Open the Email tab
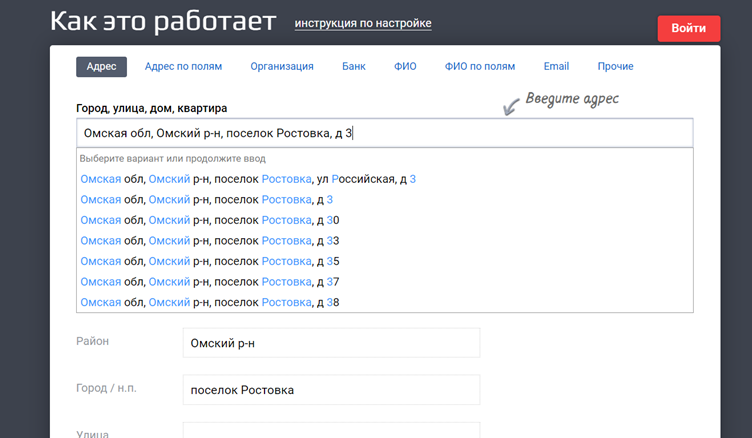Screen dimensions: 752x438 tap(556, 67)
